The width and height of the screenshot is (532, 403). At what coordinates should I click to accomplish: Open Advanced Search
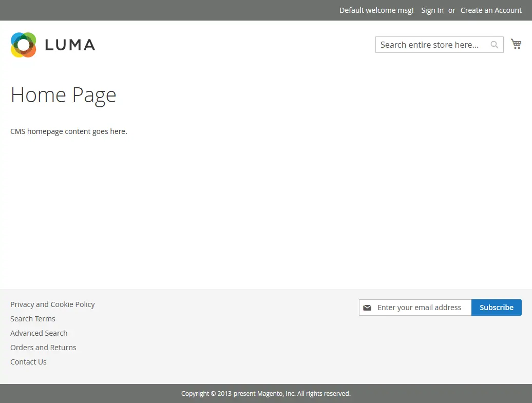(x=39, y=333)
